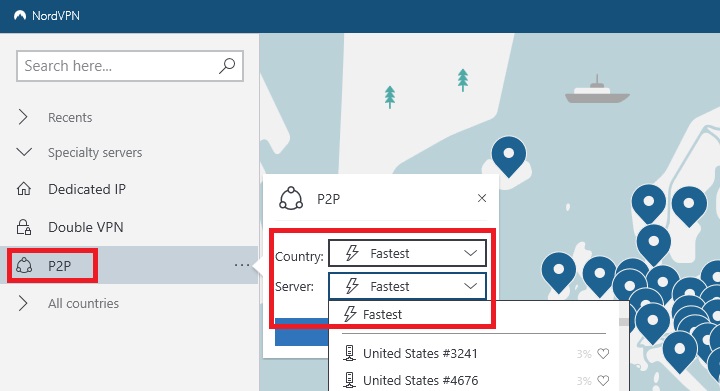Close the P2P popup panel
Screen dimensions: 720x391
click(482, 198)
